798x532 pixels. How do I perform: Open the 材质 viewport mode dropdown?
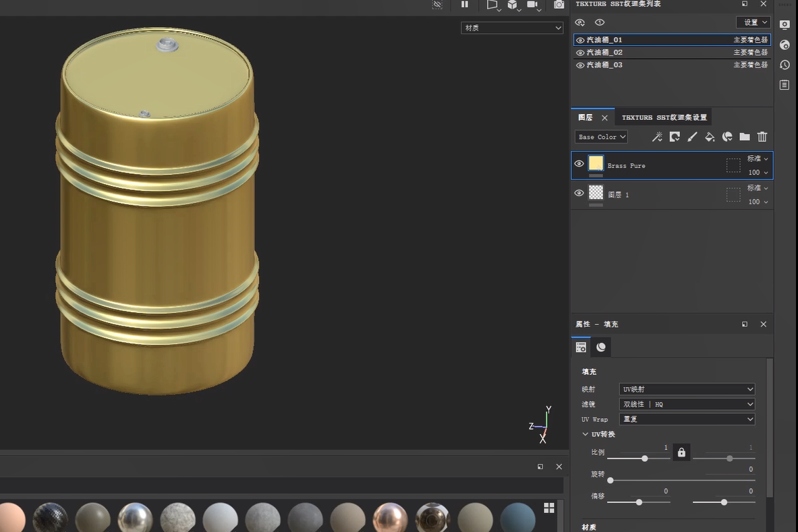tap(512, 28)
